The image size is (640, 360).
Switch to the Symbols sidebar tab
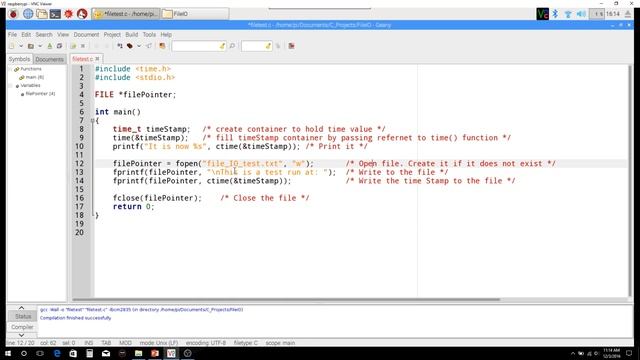click(19, 59)
